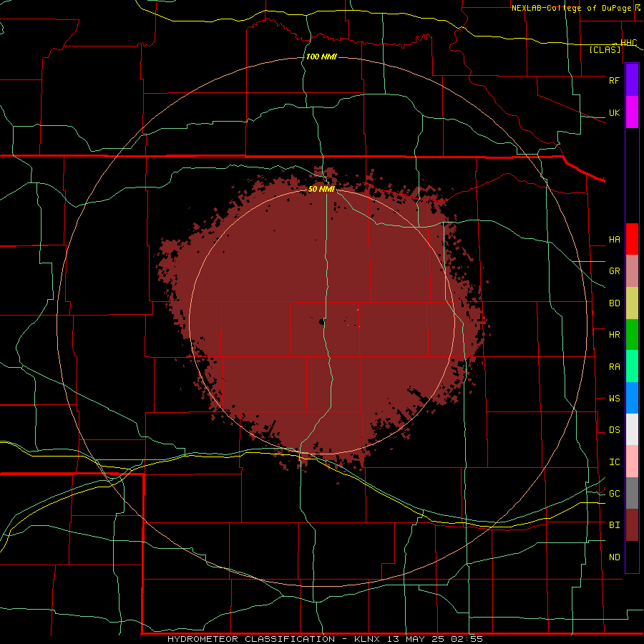Click the '50 NMI' range ring label
This screenshot has width=644, height=644.
click(x=321, y=189)
